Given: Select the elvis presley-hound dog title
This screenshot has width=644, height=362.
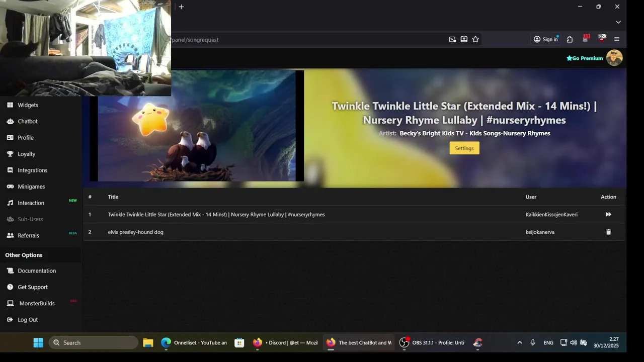Looking at the screenshot, I should tap(135, 232).
